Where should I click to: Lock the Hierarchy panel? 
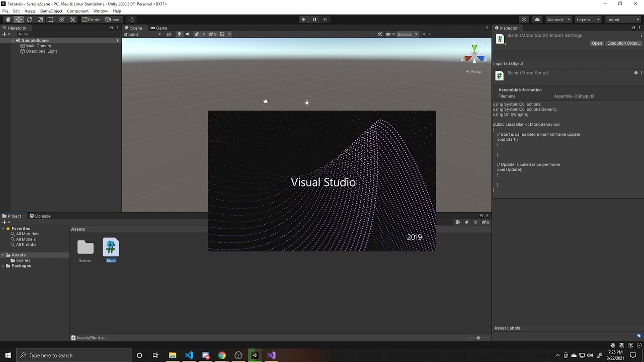pyautogui.click(x=111, y=28)
